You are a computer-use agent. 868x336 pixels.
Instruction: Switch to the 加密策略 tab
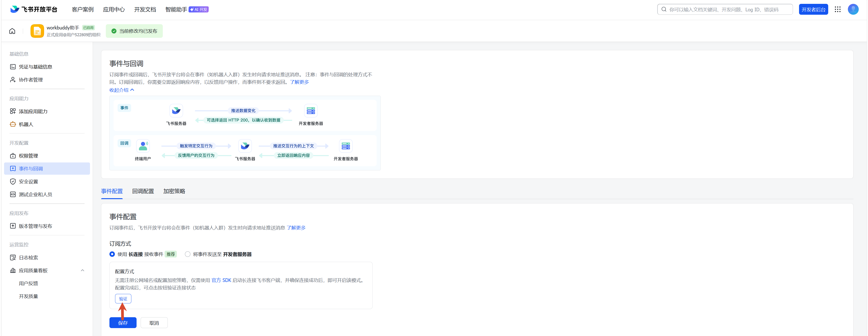174,191
